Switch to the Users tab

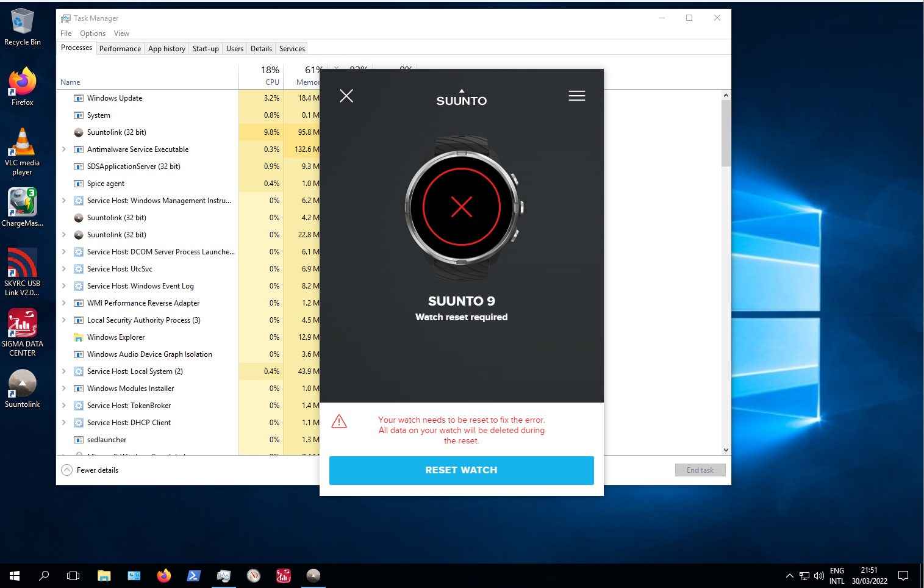[235, 49]
